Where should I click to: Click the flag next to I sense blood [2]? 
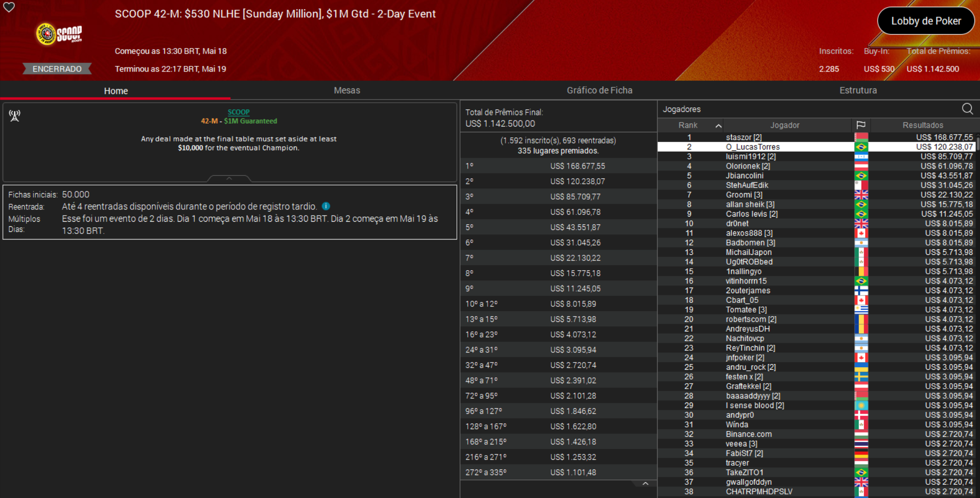[861, 406]
